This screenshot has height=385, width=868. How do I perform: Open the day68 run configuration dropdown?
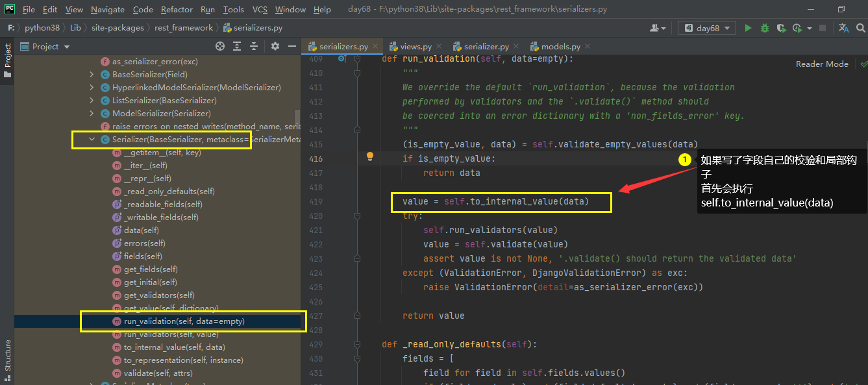708,28
